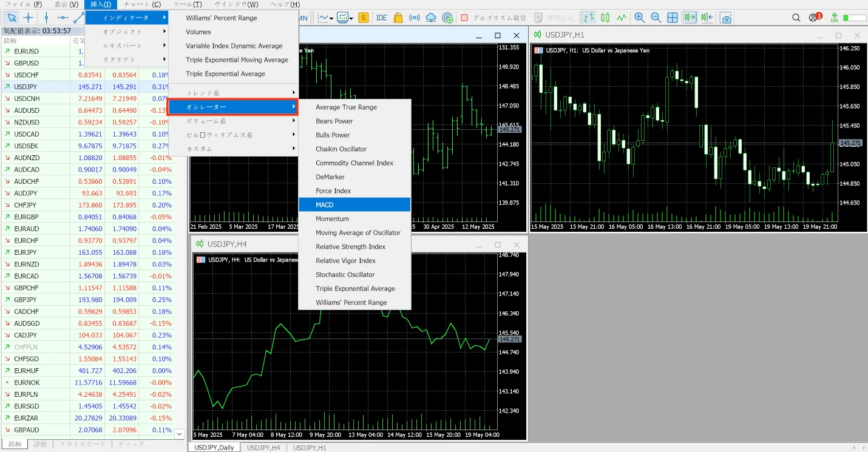Select Variable Index Dynamic Average
Screen dimensions: 868x452
233,46
